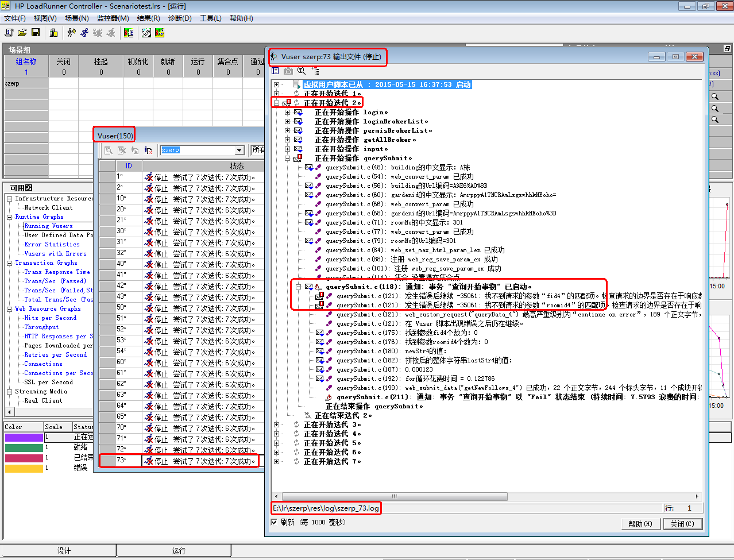Image resolution: width=734 pixels, height=560 pixels.
Task: Open the 诊断(D) menu
Action: click(x=180, y=18)
